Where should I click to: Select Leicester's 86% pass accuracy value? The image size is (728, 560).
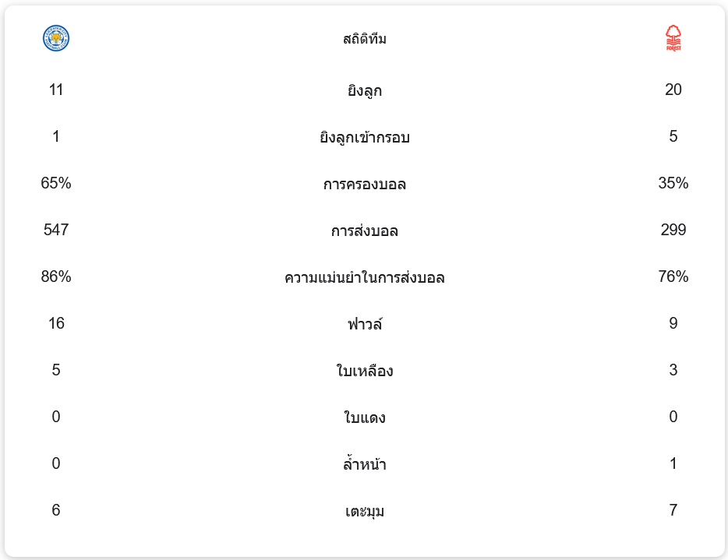tap(56, 276)
